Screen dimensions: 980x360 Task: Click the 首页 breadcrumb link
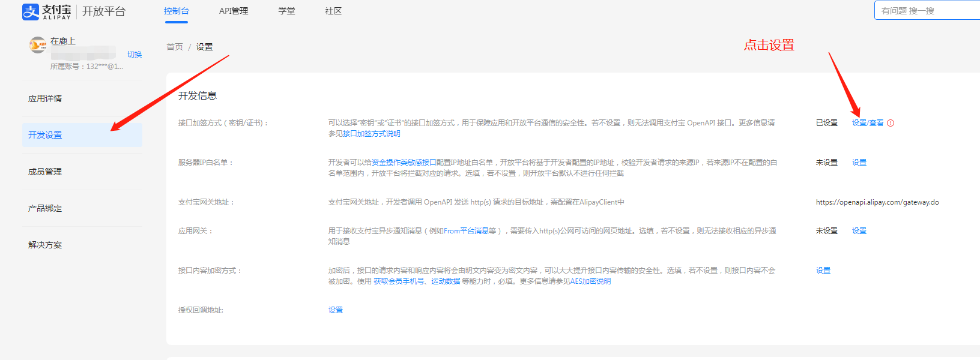[175, 47]
